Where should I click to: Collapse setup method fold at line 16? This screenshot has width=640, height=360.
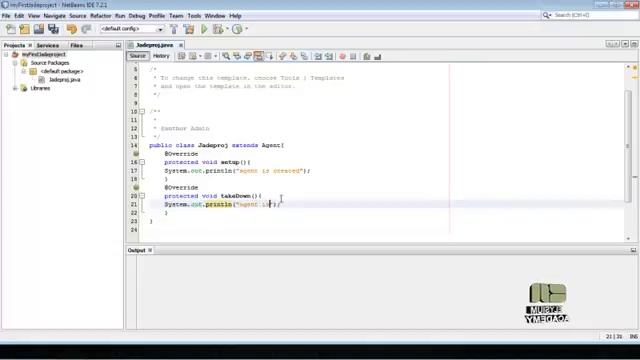[x=142, y=162]
